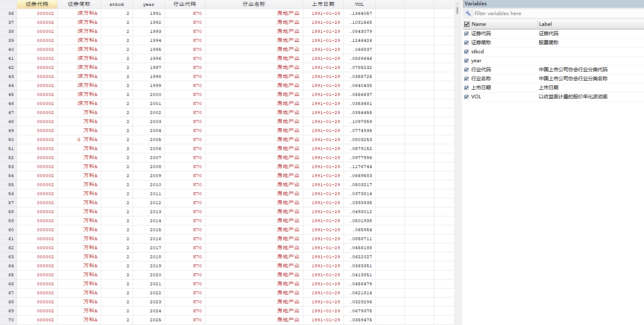
Task: Uncheck the 行业代码 variable checkbox
Action: coord(466,70)
